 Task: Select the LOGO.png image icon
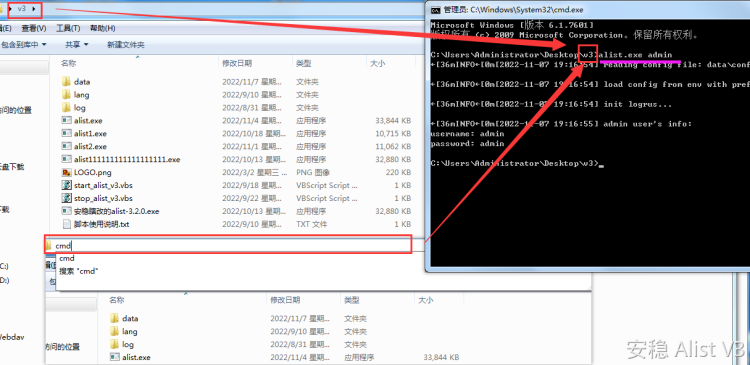pos(66,172)
